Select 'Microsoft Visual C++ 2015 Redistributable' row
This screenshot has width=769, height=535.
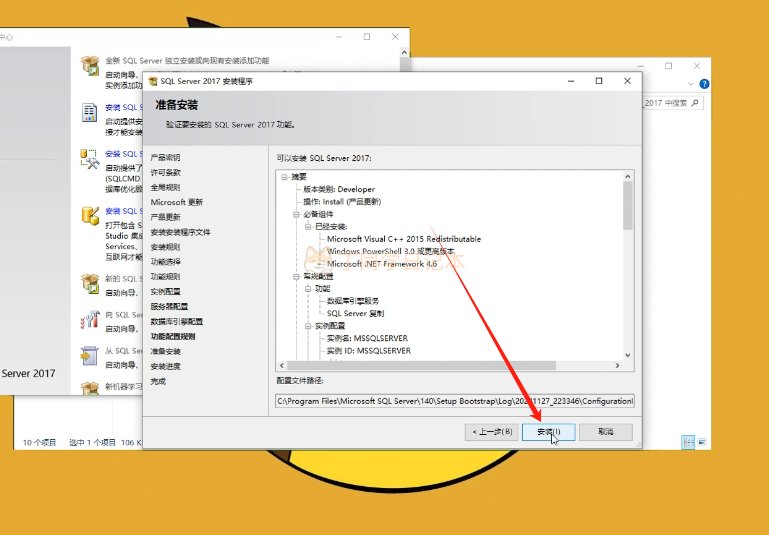(404, 239)
